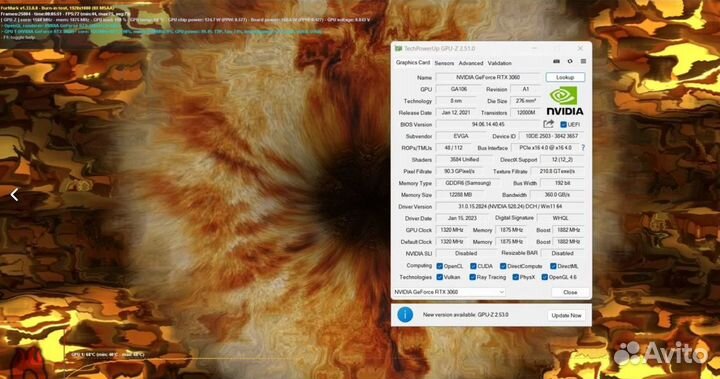Click the Default Clock row Memory value
720x379 pixels.
point(512,242)
